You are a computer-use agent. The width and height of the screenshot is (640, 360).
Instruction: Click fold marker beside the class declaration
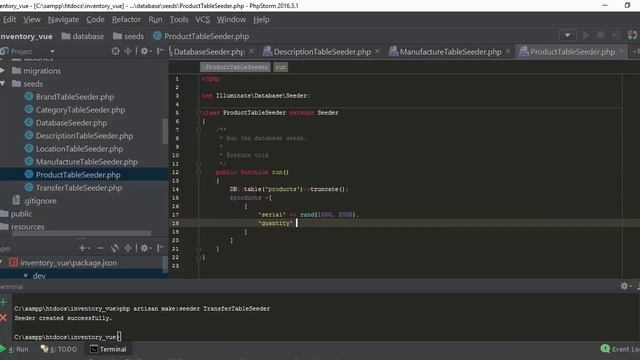198,112
